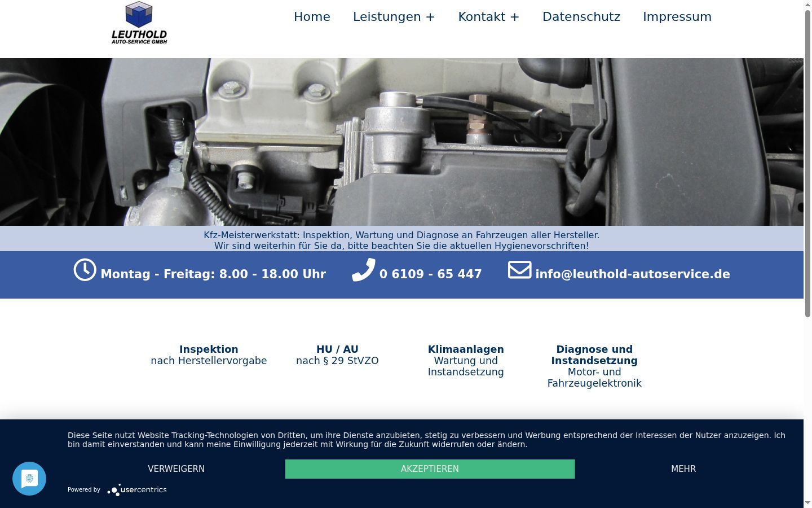Click the clock icon beside opening hours

pyautogui.click(x=85, y=270)
